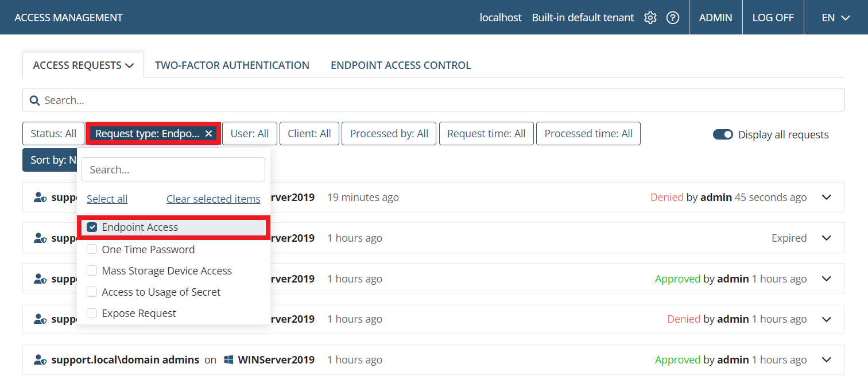Click Clear selected items link
This screenshot has height=383, width=868.
pyautogui.click(x=213, y=199)
